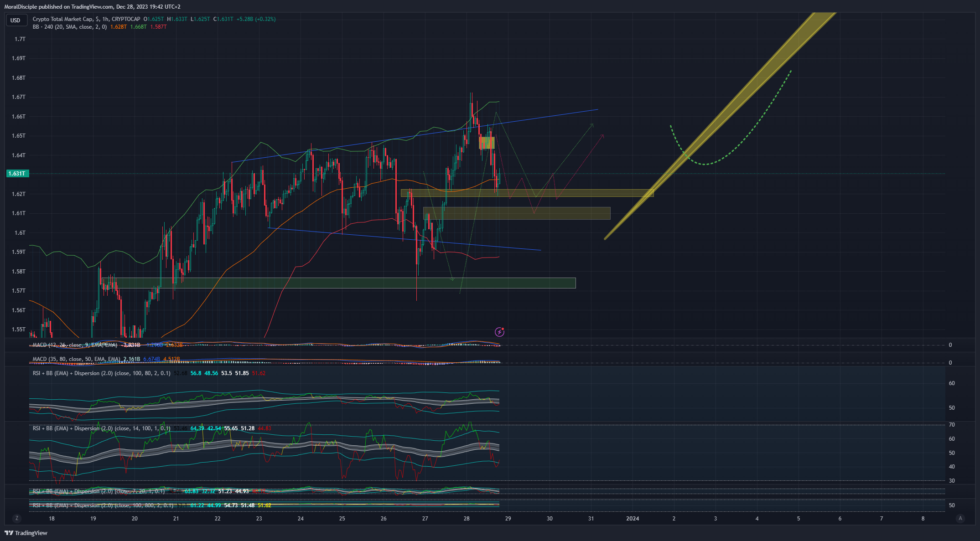Click date 18 on the time axis
The image size is (980, 541).
click(x=52, y=519)
